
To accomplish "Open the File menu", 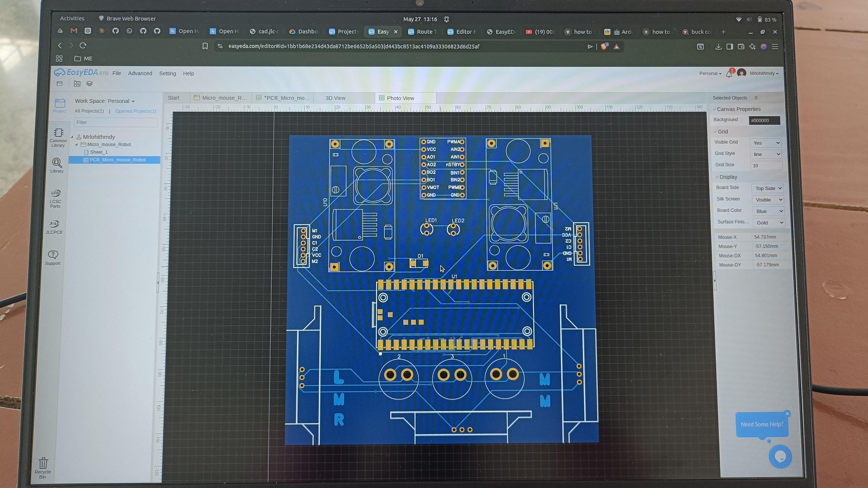I will 117,73.
